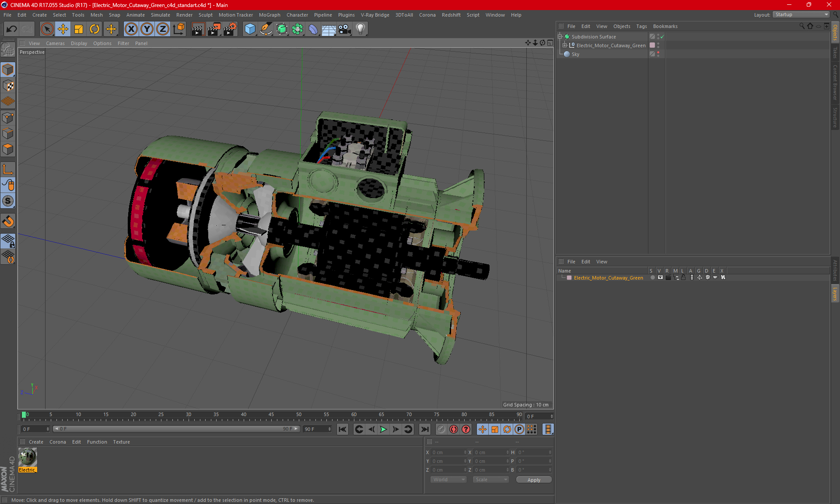Play the animation forward
The image size is (840, 504).
383,429
